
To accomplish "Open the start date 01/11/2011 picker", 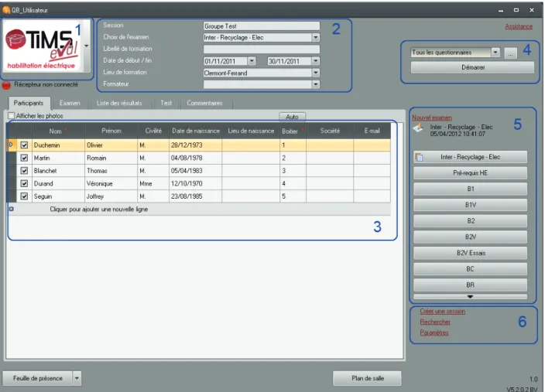I will 252,61.
